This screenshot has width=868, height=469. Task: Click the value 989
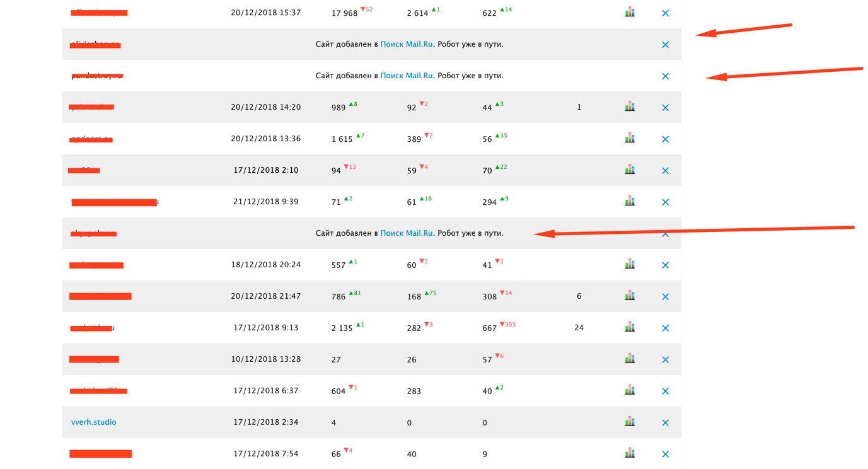(339, 108)
